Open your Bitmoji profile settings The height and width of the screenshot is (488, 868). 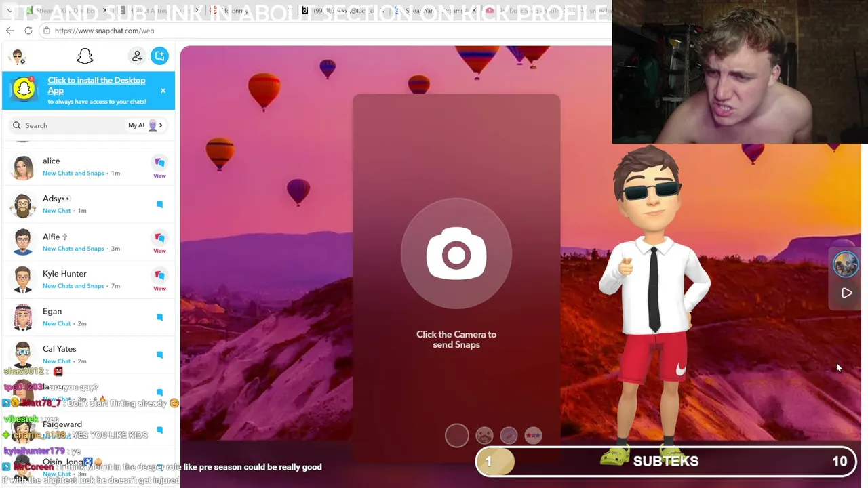click(18, 56)
